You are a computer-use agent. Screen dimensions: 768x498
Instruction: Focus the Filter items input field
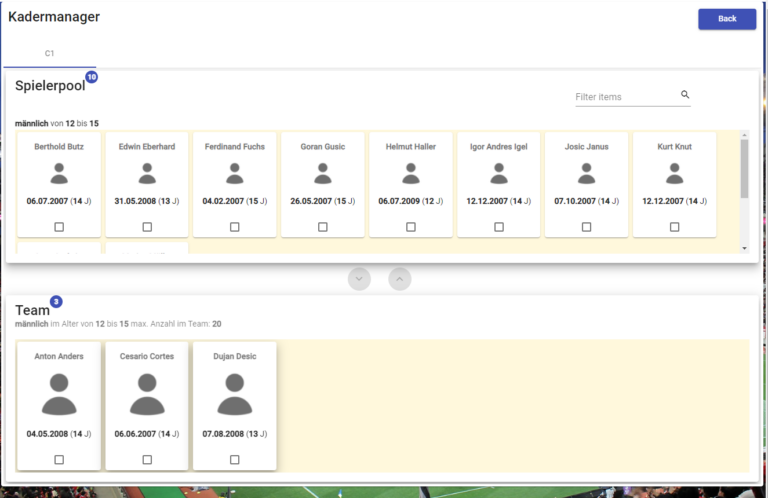[625, 97]
